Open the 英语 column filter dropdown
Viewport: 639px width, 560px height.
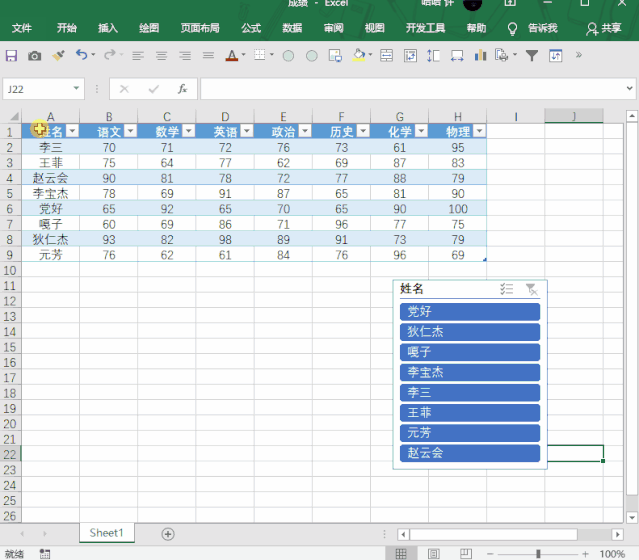(x=247, y=131)
